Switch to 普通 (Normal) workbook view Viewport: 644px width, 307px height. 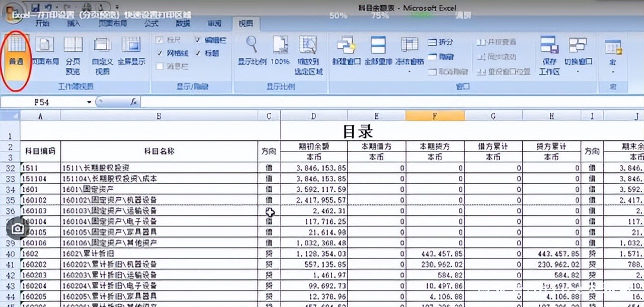pos(16,50)
